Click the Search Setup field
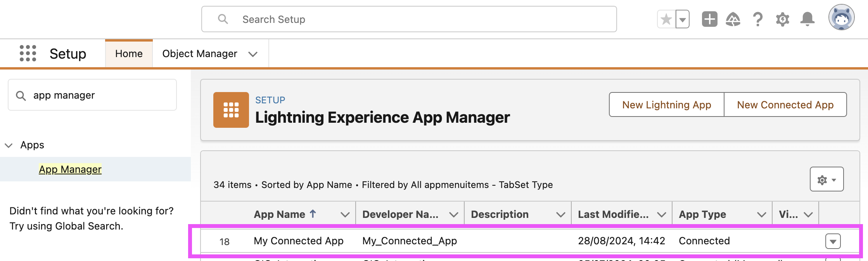This screenshot has width=868, height=261. 409,19
